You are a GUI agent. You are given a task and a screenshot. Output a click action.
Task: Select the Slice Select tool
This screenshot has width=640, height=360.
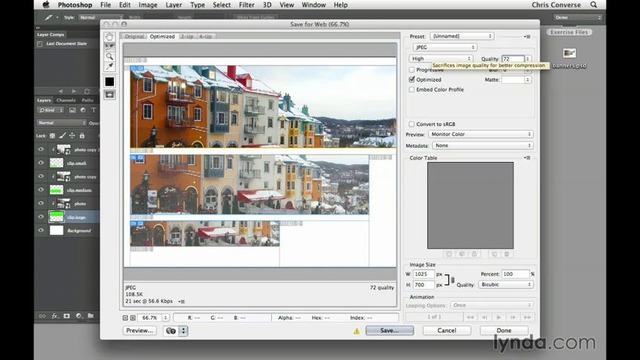[x=109, y=47]
